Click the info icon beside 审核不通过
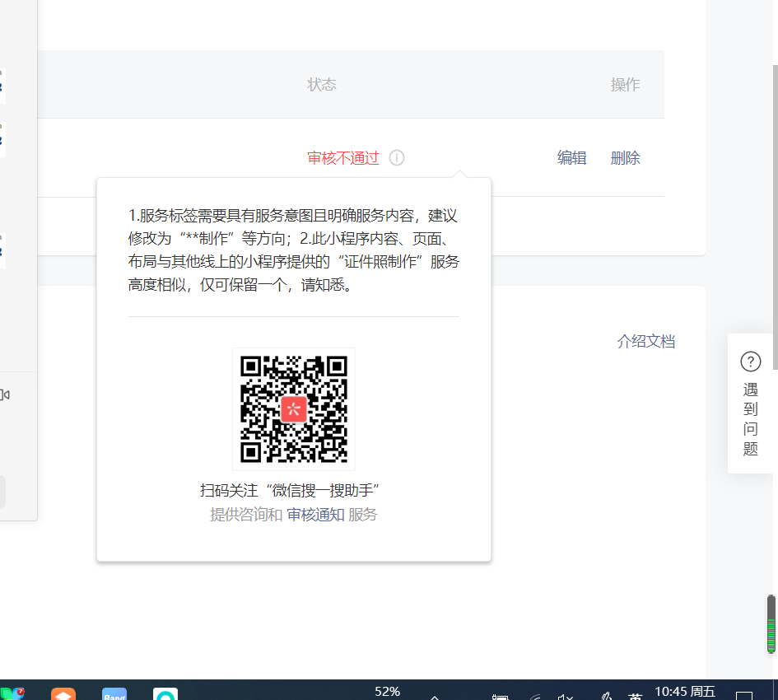778x700 pixels. (397, 158)
